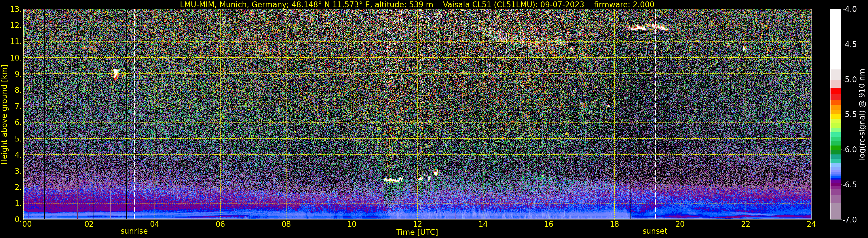
Task: Click the '24' time axis tick label
Action: [x=811, y=224]
